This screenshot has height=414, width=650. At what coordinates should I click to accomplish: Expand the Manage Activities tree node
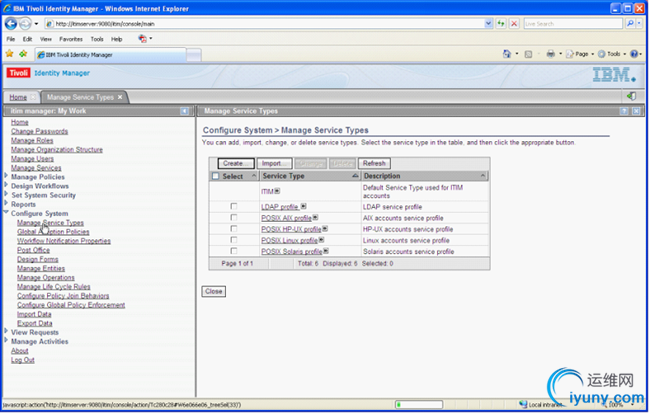(6, 340)
